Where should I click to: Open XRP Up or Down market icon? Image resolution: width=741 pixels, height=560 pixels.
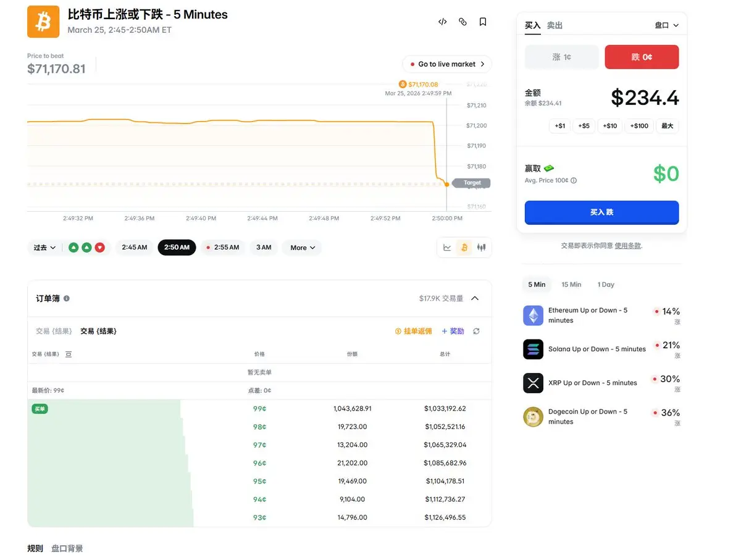click(x=534, y=383)
